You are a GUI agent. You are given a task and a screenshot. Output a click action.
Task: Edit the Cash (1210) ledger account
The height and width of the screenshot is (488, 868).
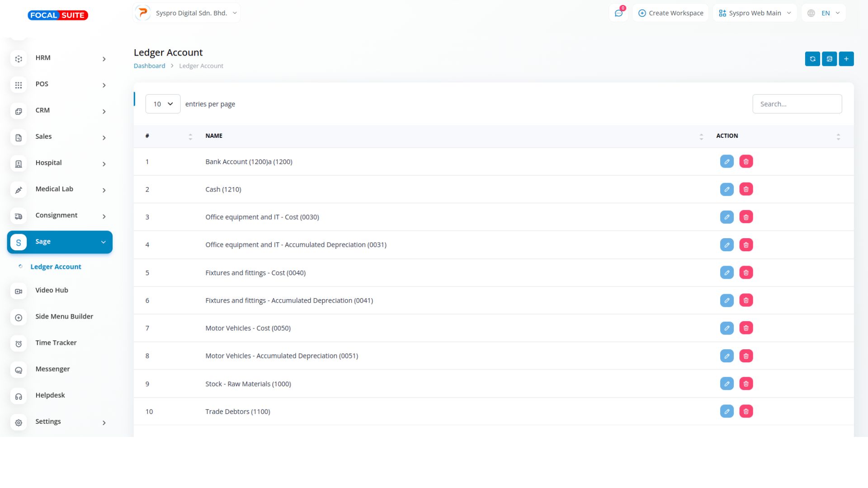pyautogui.click(x=726, y=189)
